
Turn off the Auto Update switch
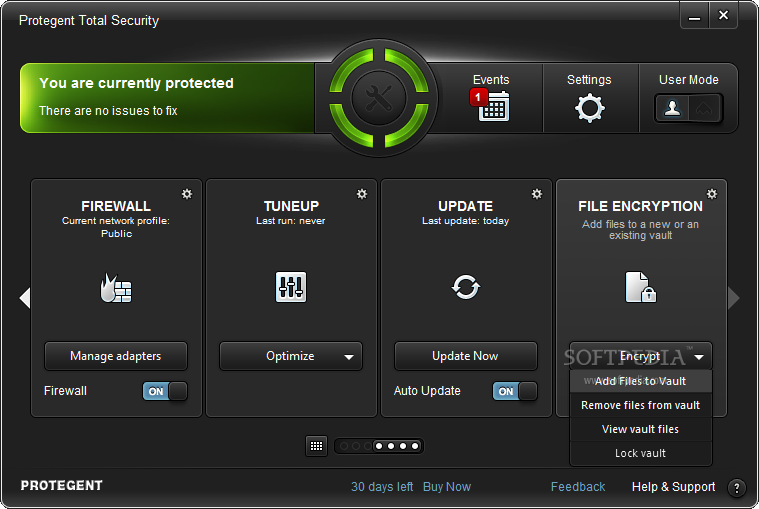(515, 391)
